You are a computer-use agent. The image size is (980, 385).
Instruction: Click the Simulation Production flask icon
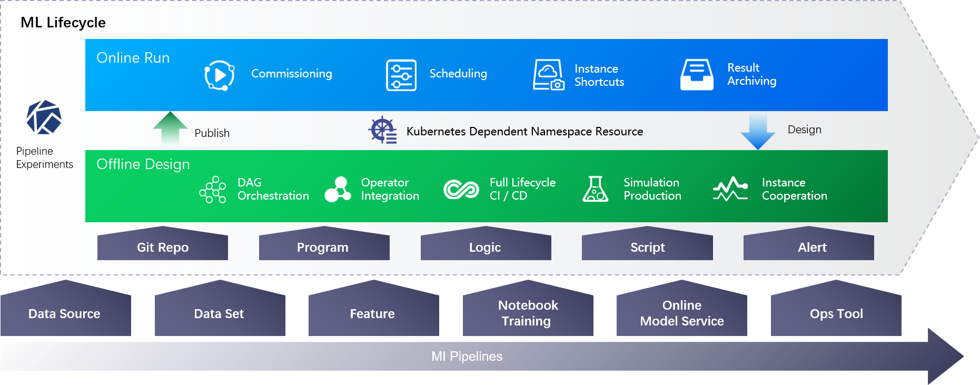coord(596,189)
